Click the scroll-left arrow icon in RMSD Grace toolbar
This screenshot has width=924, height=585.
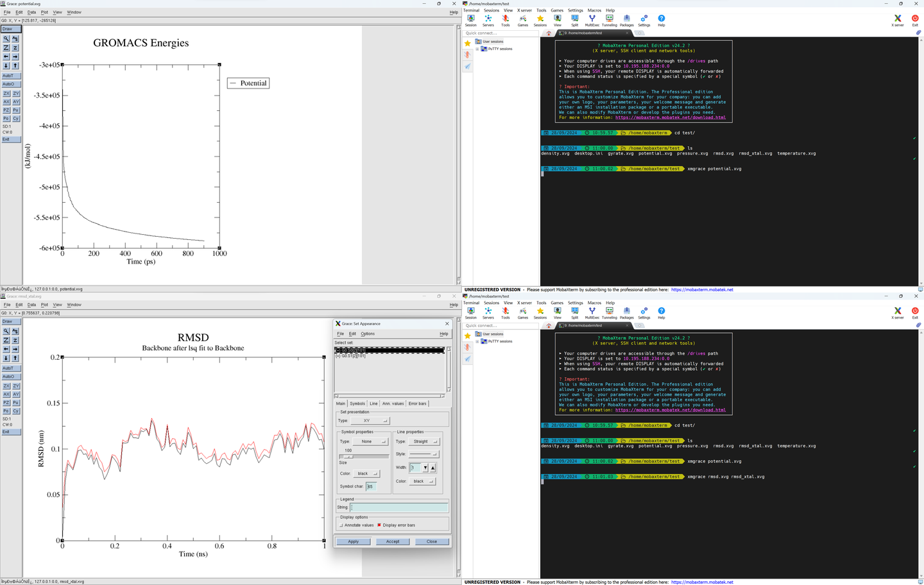(6, 350)
